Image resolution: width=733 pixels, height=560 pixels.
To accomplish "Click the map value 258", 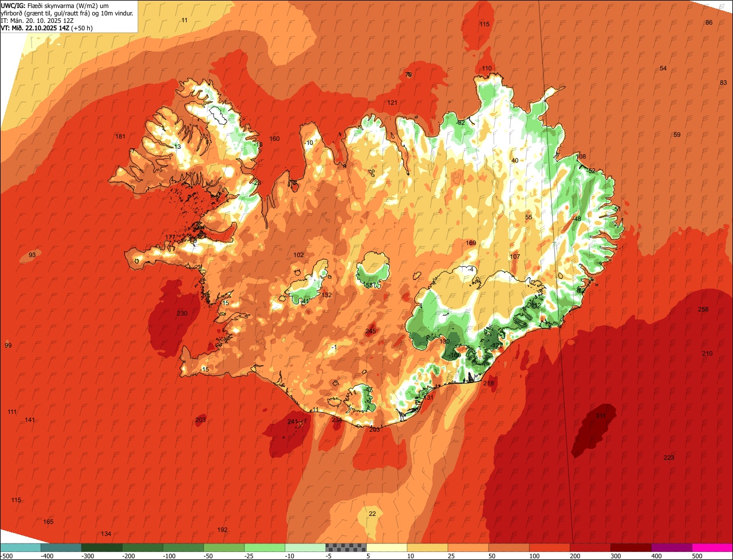I will (703, 309).
